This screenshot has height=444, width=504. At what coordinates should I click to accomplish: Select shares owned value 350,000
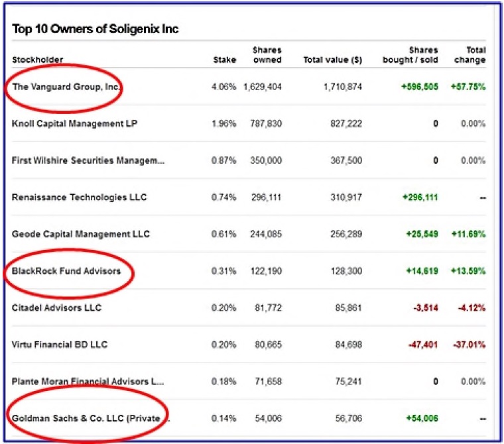(x=266, y=160)
